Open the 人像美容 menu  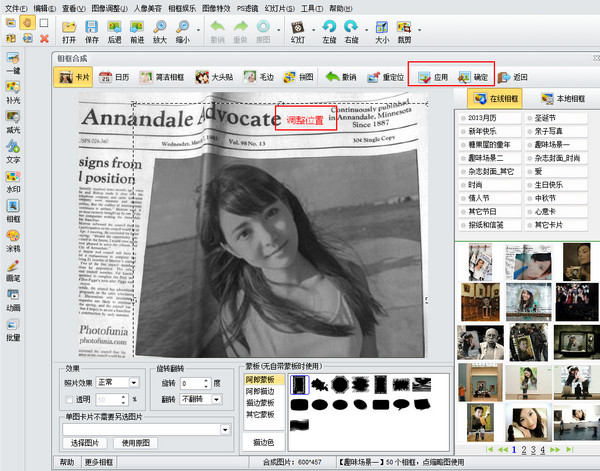(x=147, y=8)
